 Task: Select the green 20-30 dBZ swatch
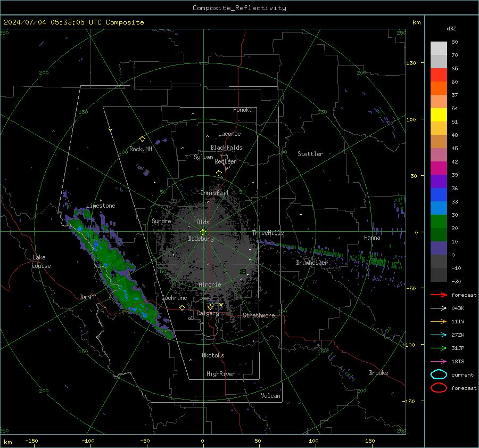(439, 222)
